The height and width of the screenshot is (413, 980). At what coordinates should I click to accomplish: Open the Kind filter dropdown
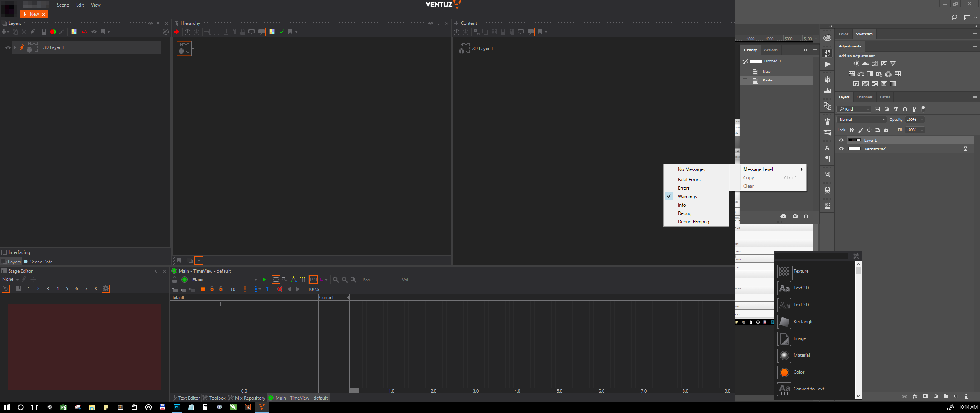point(854,109)
